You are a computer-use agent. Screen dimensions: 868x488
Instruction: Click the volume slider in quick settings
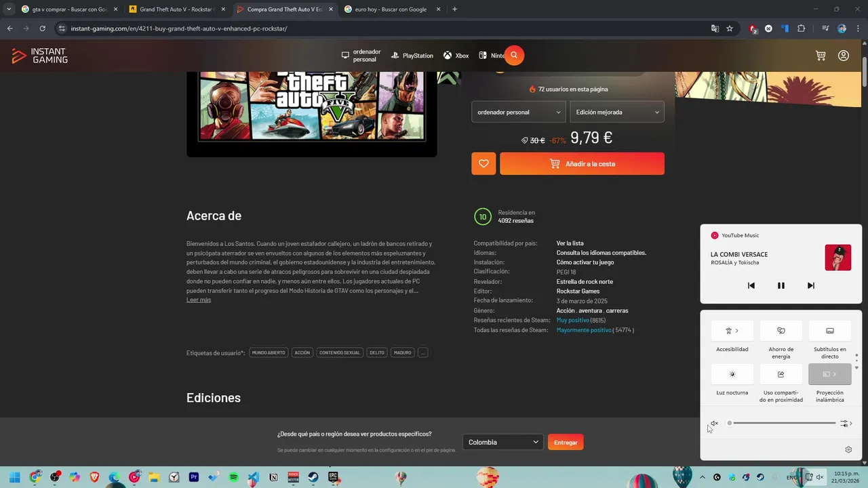coord(783,423)
